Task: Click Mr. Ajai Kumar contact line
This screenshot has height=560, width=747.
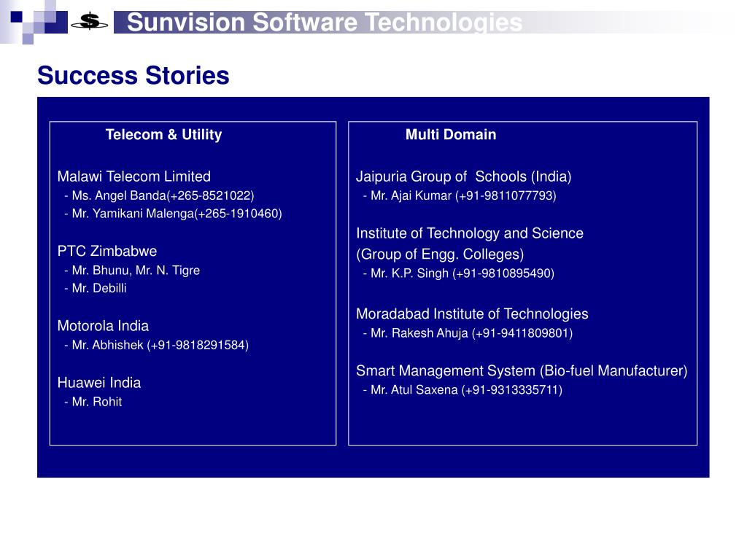Action: 460,195
